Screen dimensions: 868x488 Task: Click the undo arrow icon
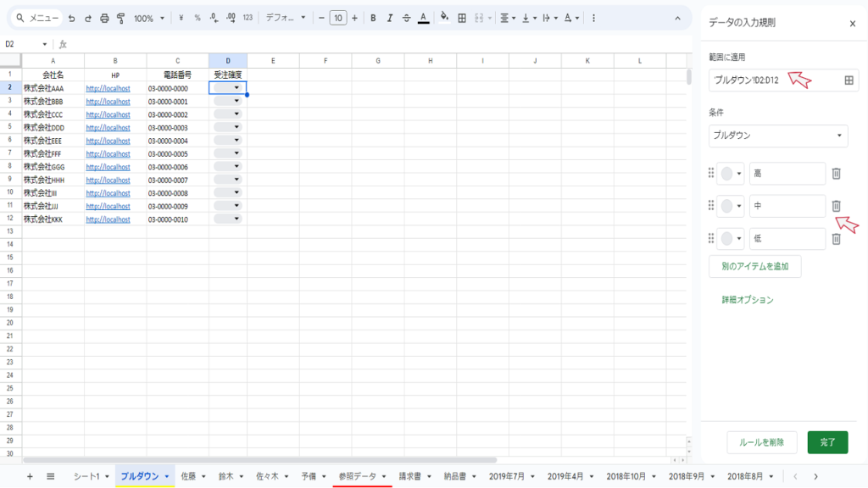[71, 18]
